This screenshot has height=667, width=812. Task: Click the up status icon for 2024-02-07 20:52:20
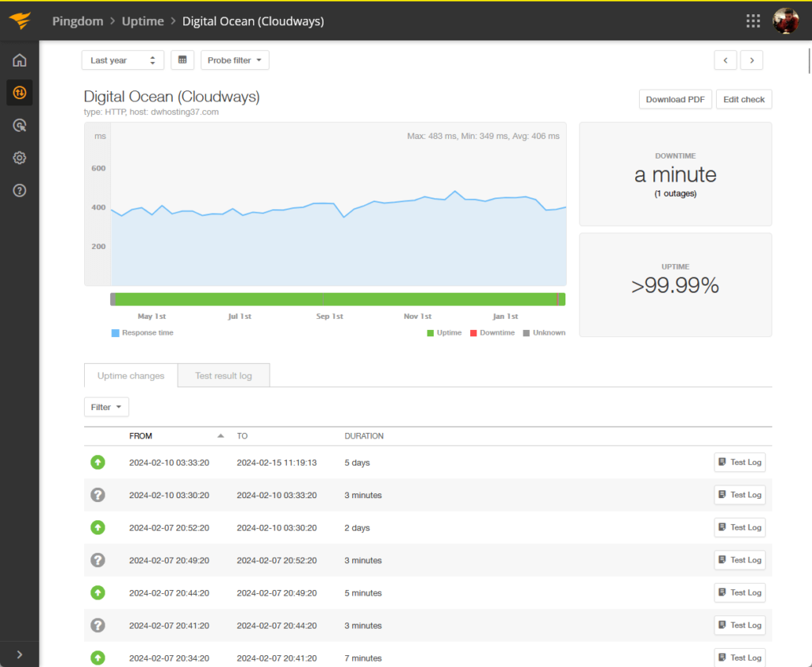click(x=98, y=527)
